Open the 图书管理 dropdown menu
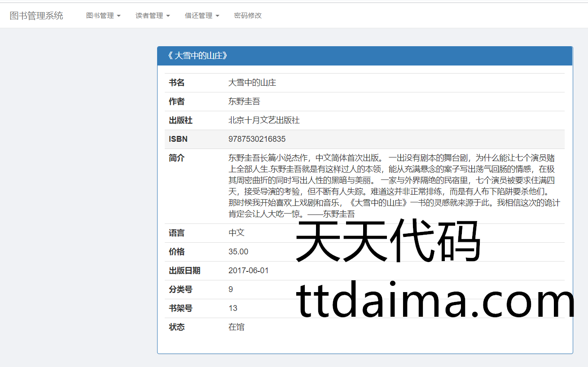This screenshot has height=367, width=588. 103,16
